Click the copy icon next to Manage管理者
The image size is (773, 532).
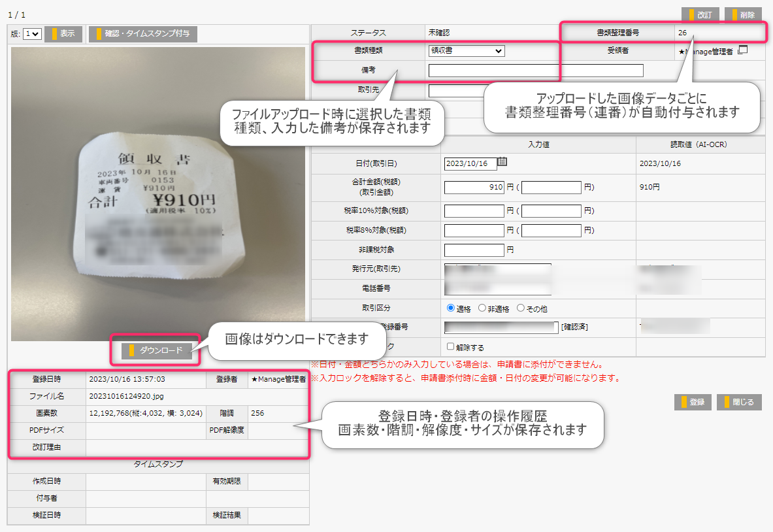pyautogui.click(x=742, y=50)
